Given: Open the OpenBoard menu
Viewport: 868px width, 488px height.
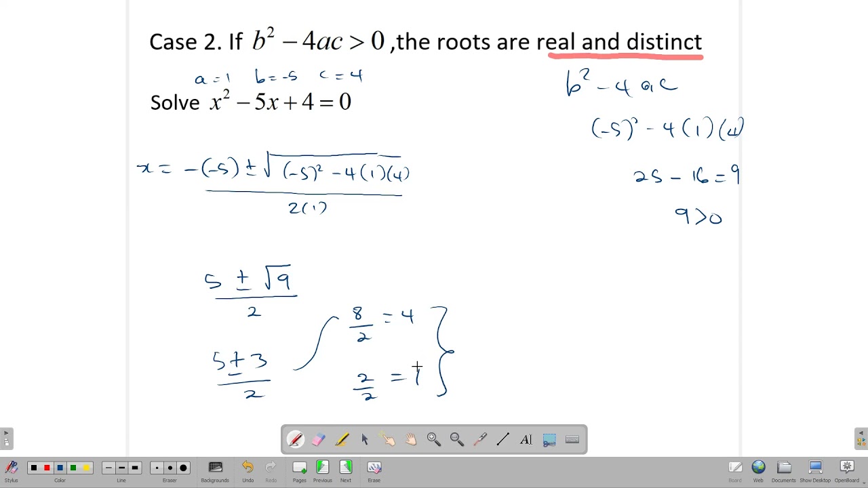Looking at the screenshot, I should click(x=847, y=470).
